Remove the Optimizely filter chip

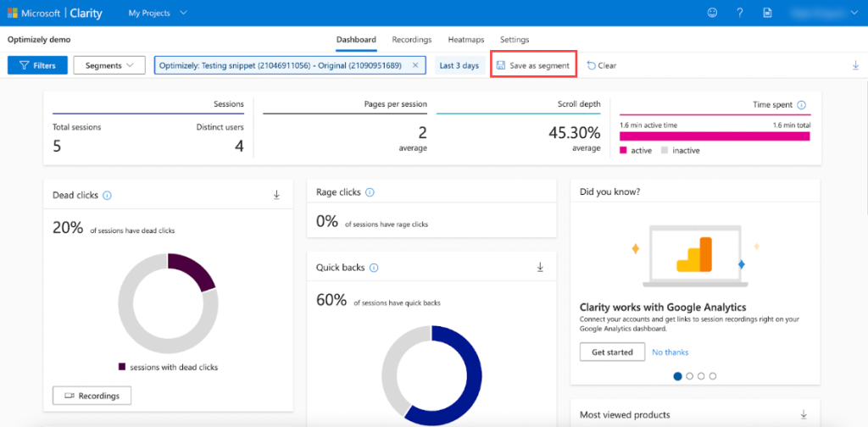[415, 65]
